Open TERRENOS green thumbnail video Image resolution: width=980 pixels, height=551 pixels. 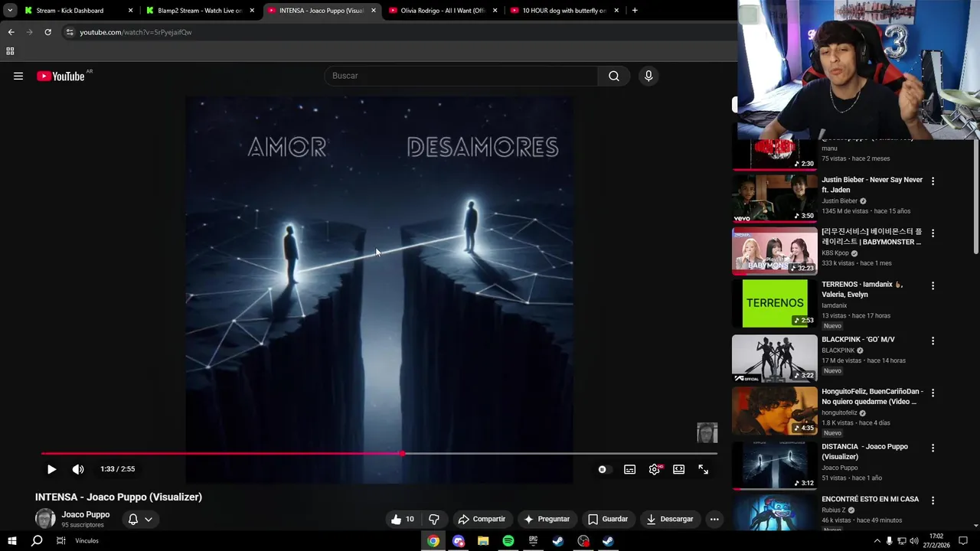[775, 303]
